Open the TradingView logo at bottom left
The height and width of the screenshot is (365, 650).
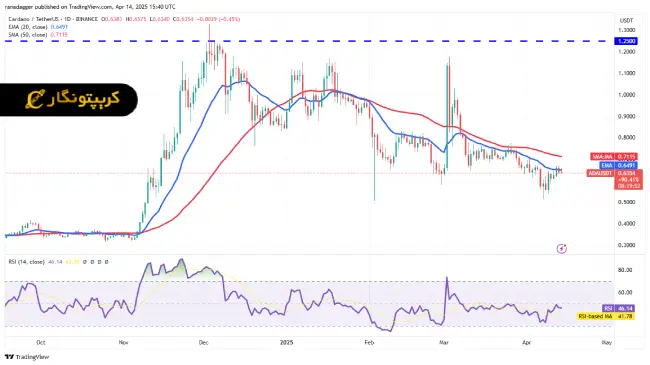tap(27, 357)
